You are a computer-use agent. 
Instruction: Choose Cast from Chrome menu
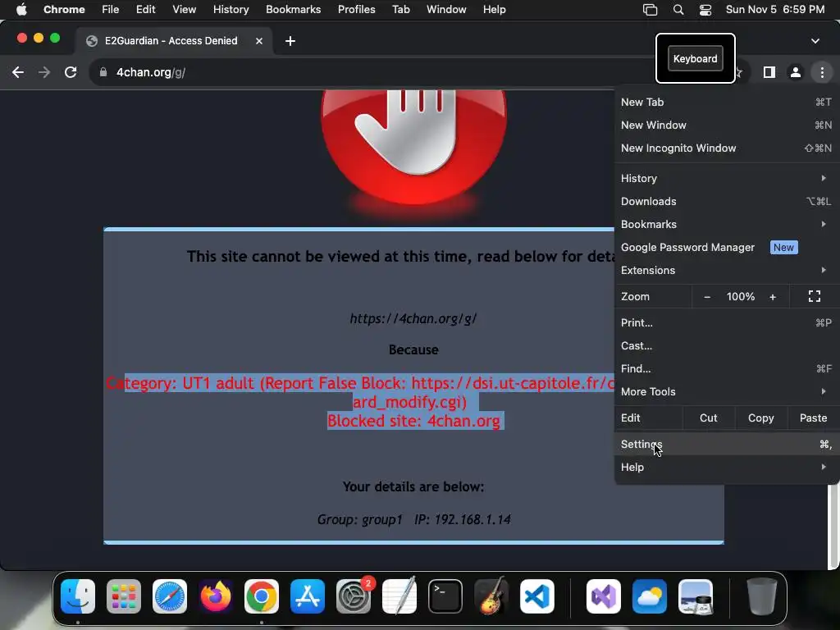726,345
